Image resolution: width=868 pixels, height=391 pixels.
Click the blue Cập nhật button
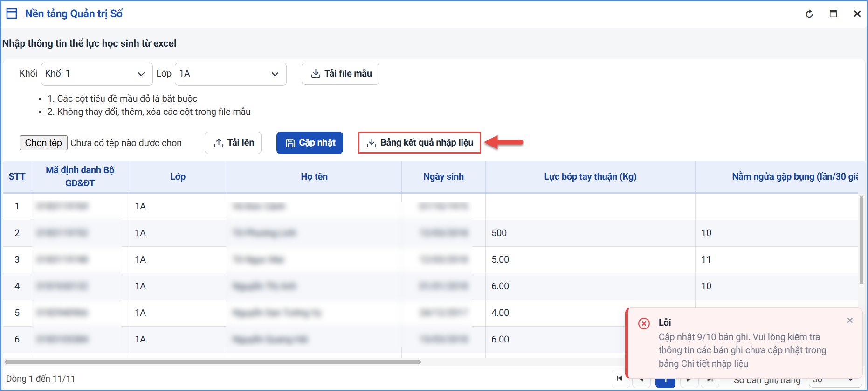pos(310,143)
